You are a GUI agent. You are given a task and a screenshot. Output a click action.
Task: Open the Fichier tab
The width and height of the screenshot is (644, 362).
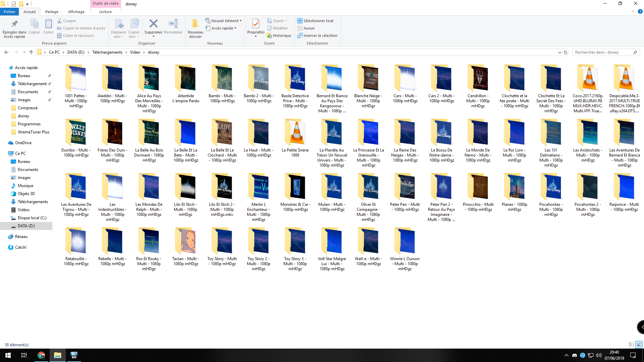tap(9, 12)
